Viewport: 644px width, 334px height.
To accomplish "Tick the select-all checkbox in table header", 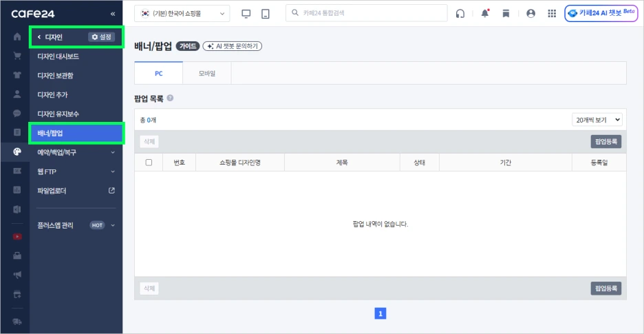I will [149, 163].
